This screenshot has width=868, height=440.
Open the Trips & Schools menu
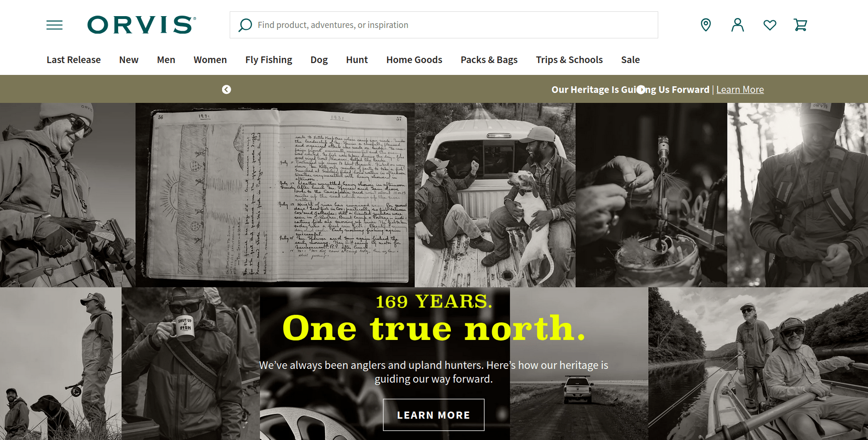pos(569,60)
